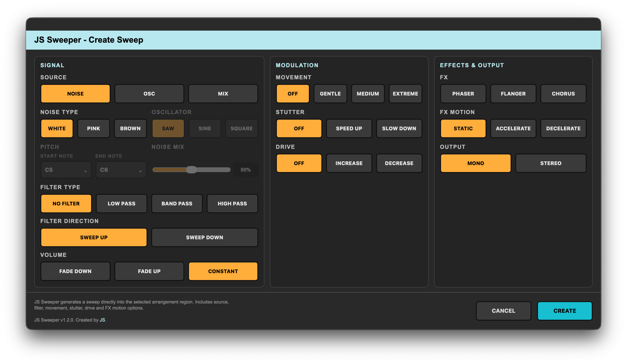Set Movement to GENTLE
The height and width of the screenshot is (364, 627).
click(x=330, y=93)
